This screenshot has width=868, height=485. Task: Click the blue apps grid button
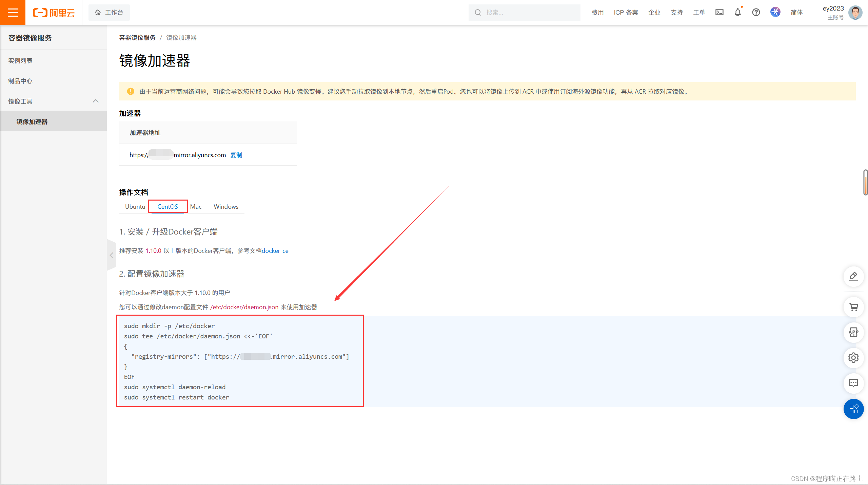click(x=853, y=409)
